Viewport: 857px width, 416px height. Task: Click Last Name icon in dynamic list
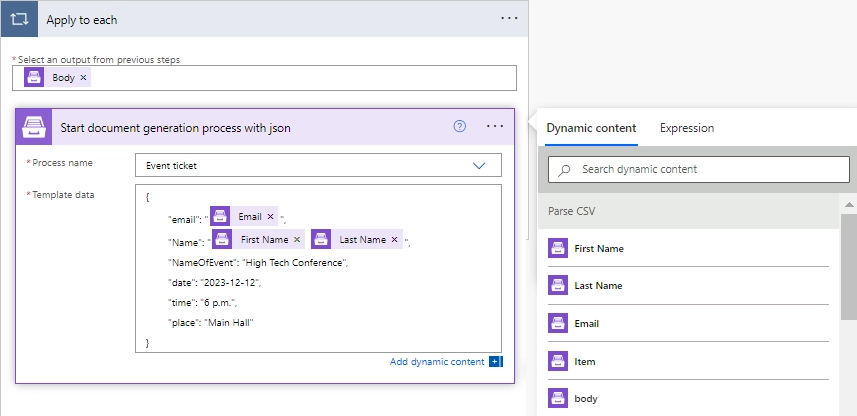[557, 285]
